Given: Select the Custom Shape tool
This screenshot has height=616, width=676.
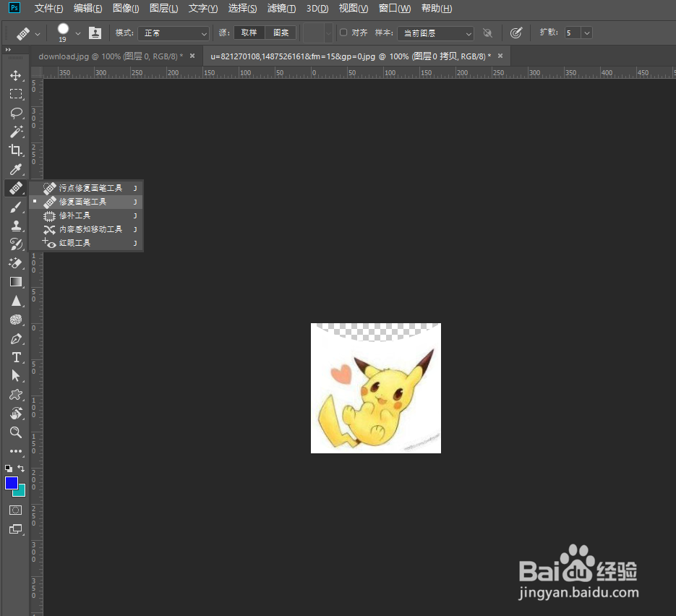Looking at the screenshot, I should click(x=16, y=395).
